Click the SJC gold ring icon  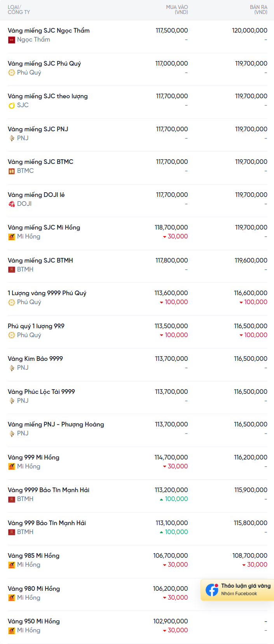(x=12, y=105)
